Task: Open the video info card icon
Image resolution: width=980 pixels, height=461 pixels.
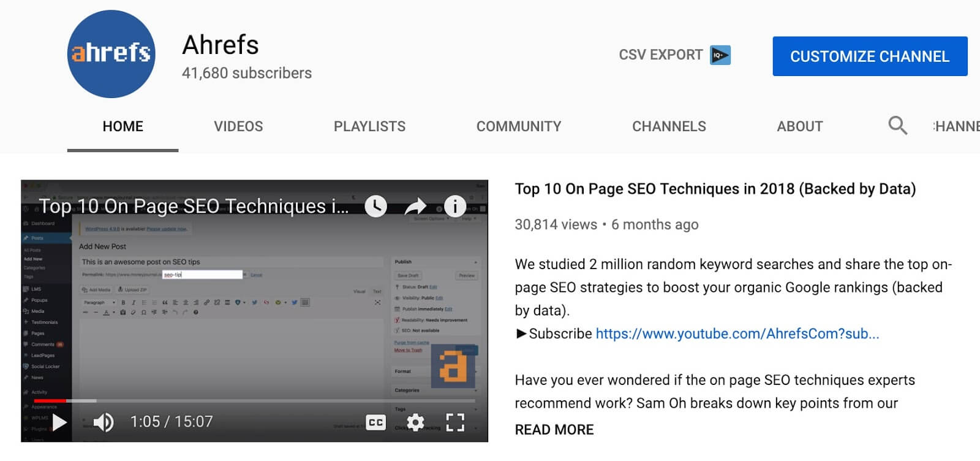Action: coord(454,207)
